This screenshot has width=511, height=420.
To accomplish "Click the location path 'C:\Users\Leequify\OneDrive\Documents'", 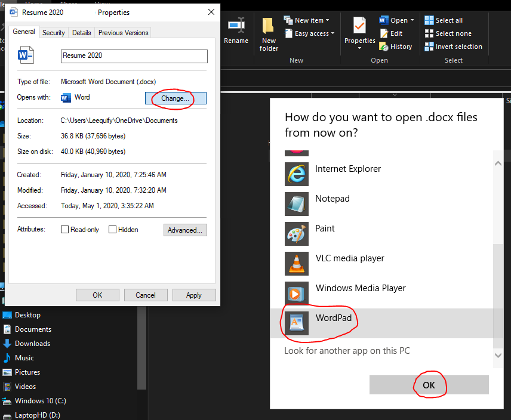I will pyautogui.click(x=119, y=121).
